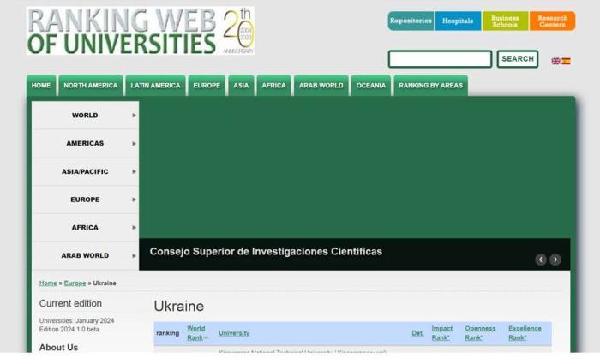Expand the side menu EUROPE submenu arrow
Screen dimensions: 600x364
(134, 200)
